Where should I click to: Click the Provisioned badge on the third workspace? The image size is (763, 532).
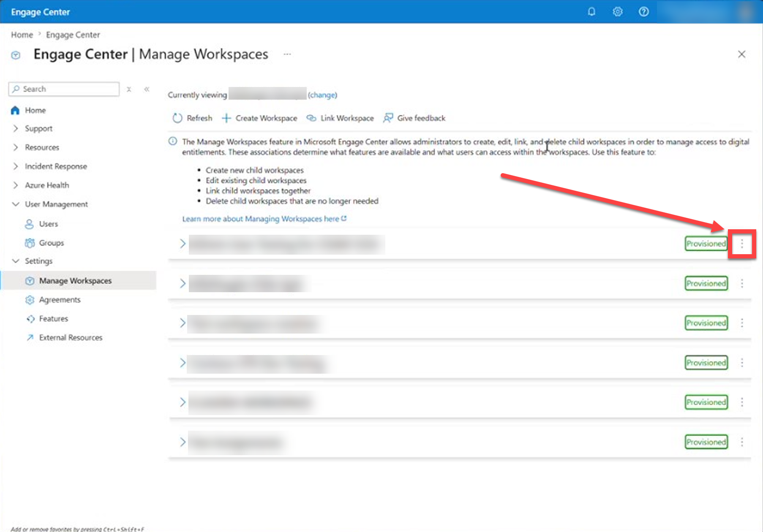(706, 323)
